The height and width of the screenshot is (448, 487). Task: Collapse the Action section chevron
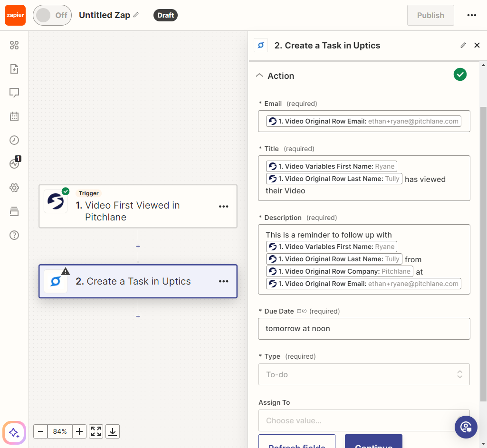pos(259,76)
